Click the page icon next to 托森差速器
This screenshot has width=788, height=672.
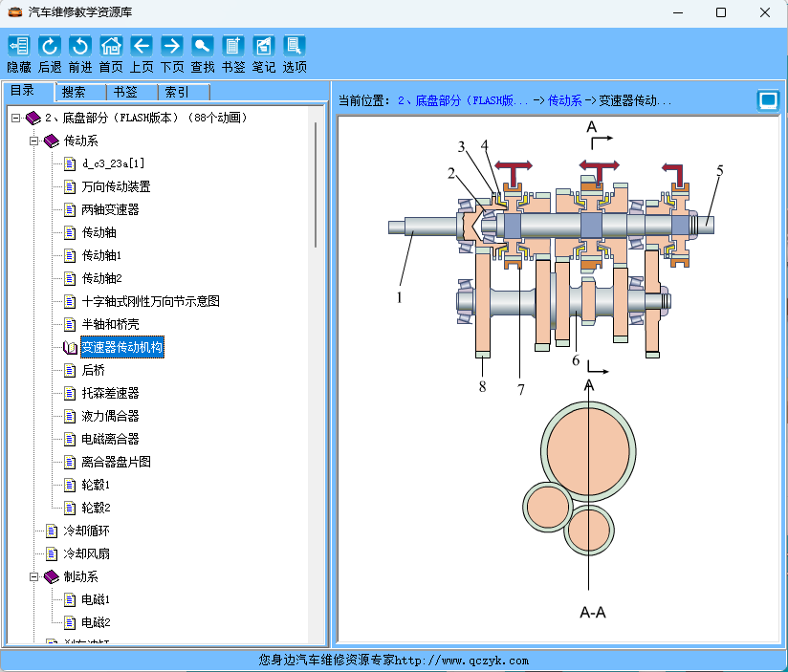point(70,393)
